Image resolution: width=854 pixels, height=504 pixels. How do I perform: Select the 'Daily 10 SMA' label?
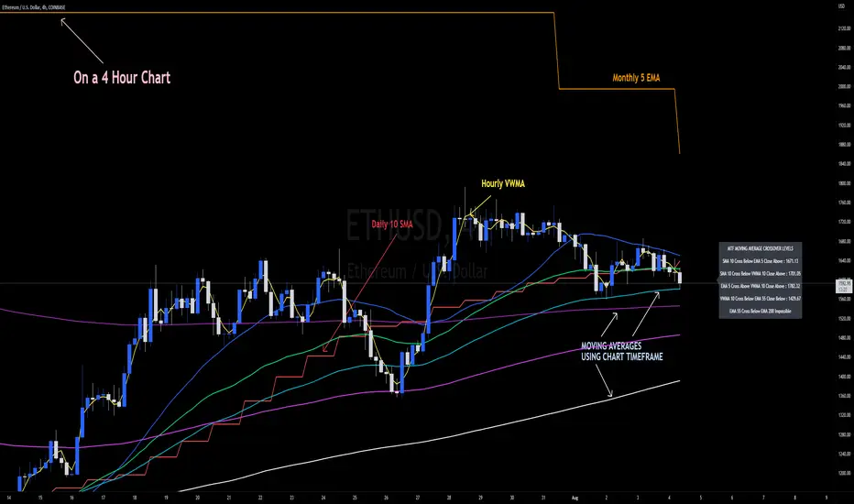[392, 224]
